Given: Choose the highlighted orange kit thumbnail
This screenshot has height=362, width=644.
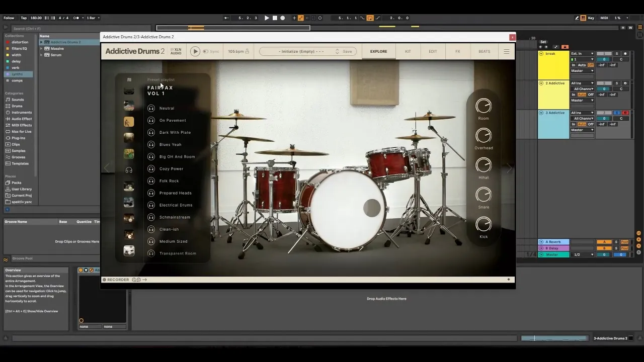Looking at the screenshot, I should (129, 122).
